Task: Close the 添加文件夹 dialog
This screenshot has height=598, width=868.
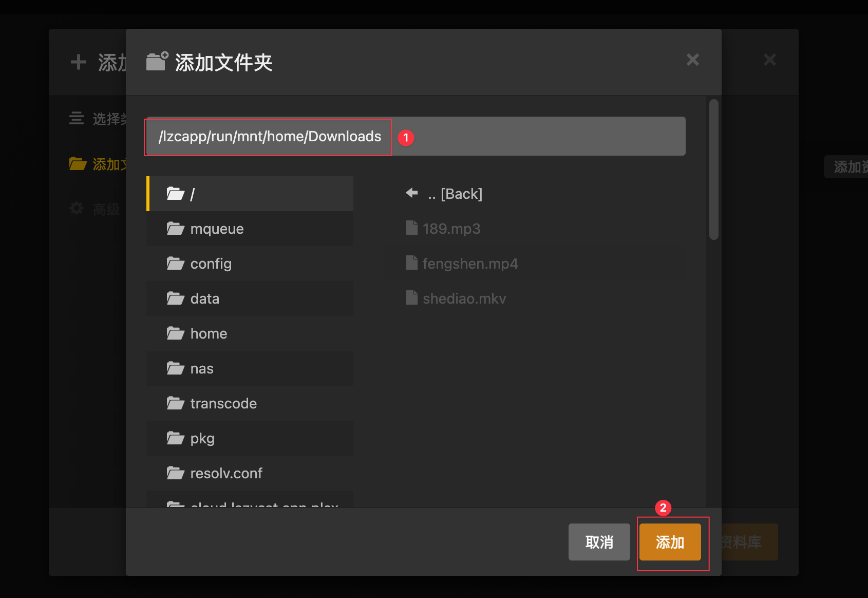Action: (693, 60)
